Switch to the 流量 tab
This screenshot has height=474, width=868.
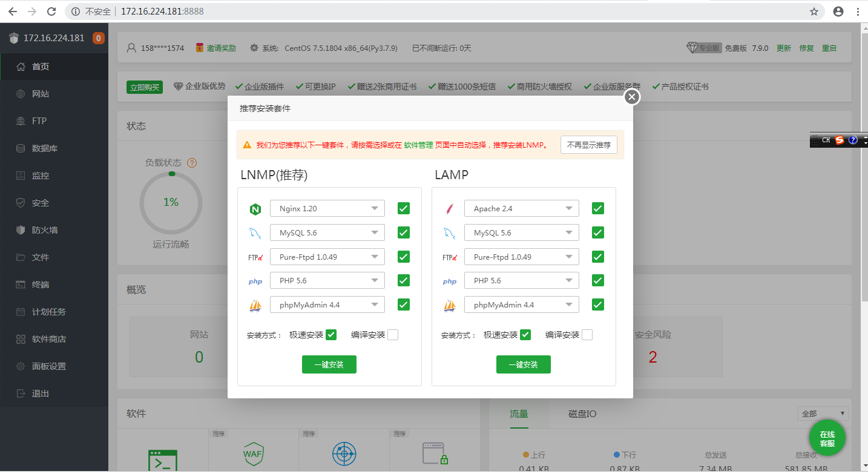pyautogui.click(x=519, y=414)
